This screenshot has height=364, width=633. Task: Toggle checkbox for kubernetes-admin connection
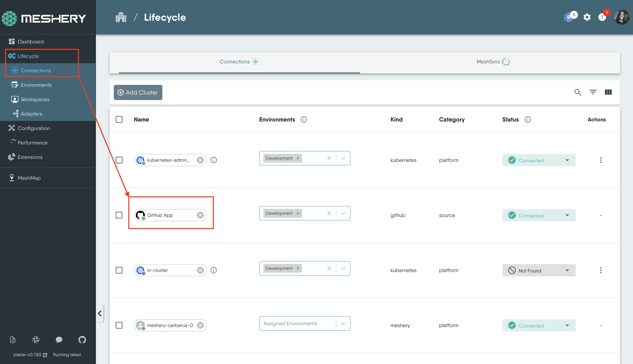[x=120, y=160]
